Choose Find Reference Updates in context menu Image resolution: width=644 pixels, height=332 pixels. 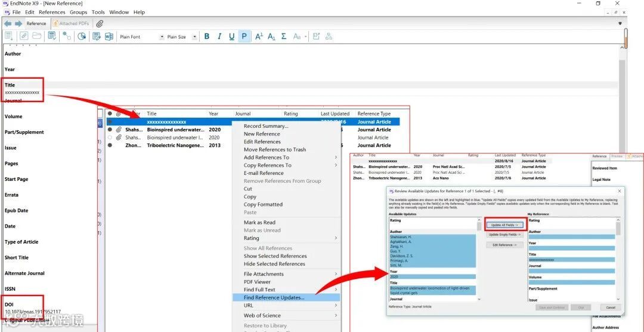286,297
